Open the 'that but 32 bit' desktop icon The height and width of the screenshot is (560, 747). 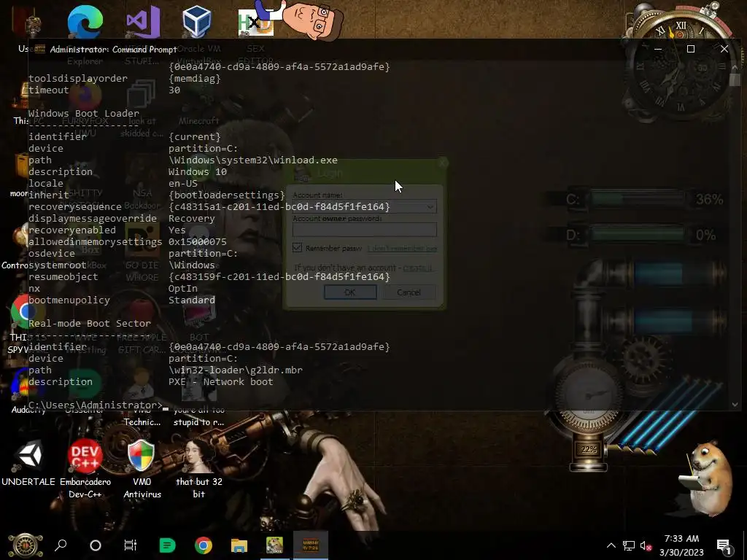[x=198, y=456]
